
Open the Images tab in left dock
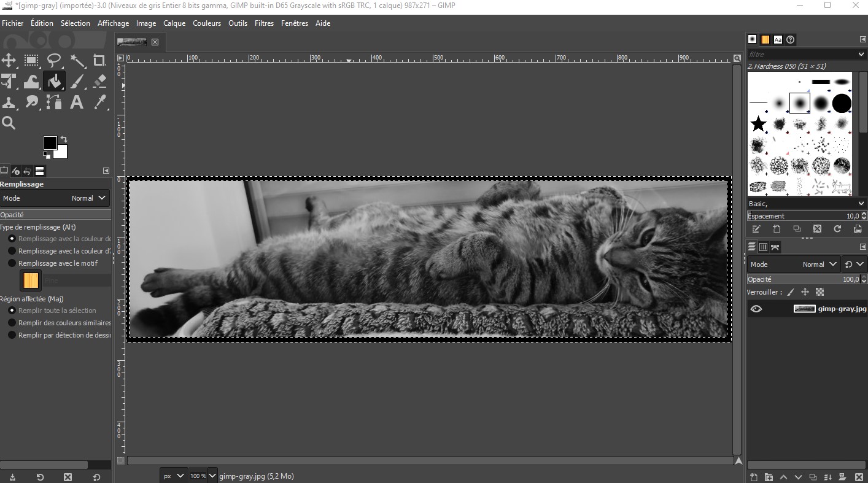pos(40,171)
